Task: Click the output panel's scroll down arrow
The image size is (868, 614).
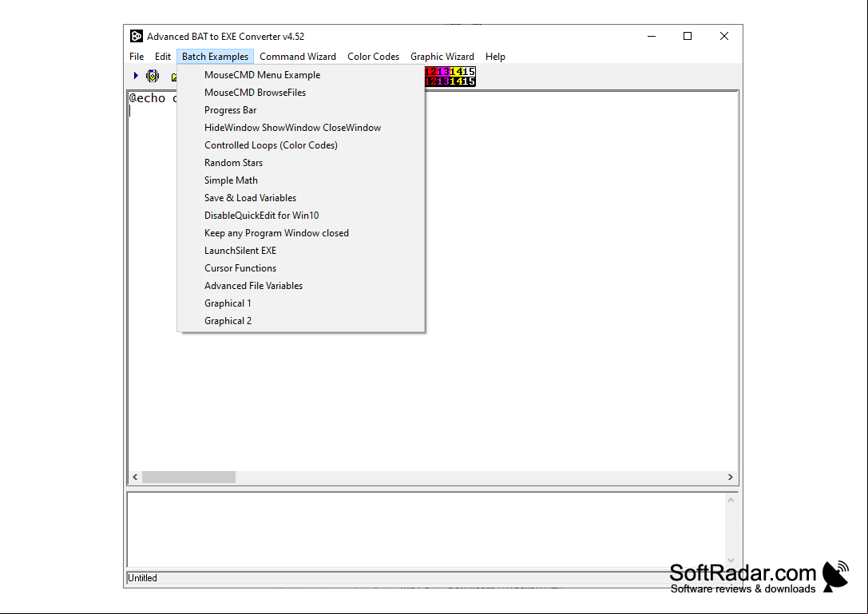Action: [x=731, y=561]
